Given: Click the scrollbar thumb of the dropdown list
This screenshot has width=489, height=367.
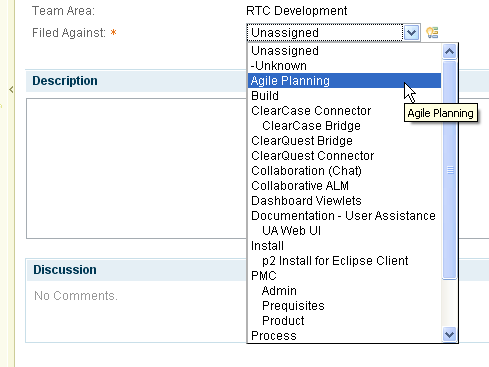Looking at the screenshot, I should click(x=449, y=170).
